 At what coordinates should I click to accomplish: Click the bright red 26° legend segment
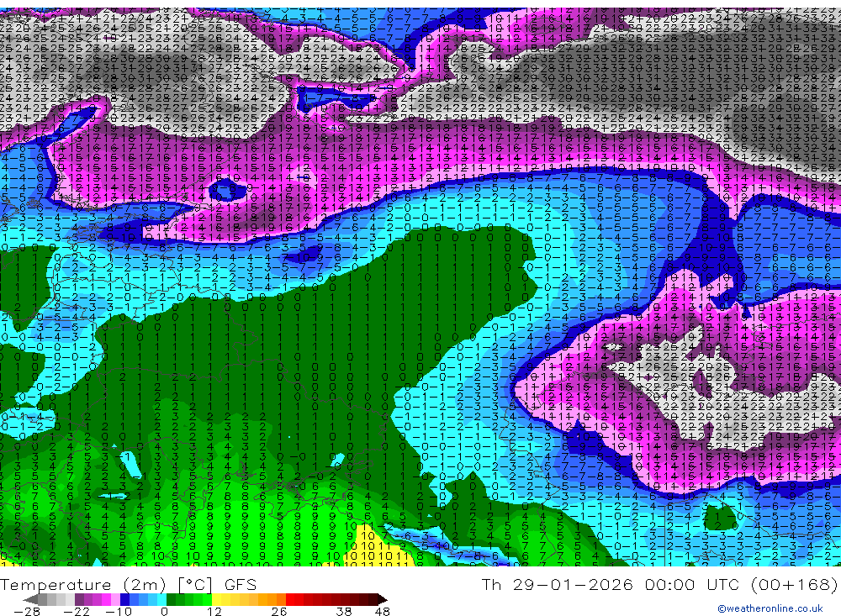(x=290, y=600)
